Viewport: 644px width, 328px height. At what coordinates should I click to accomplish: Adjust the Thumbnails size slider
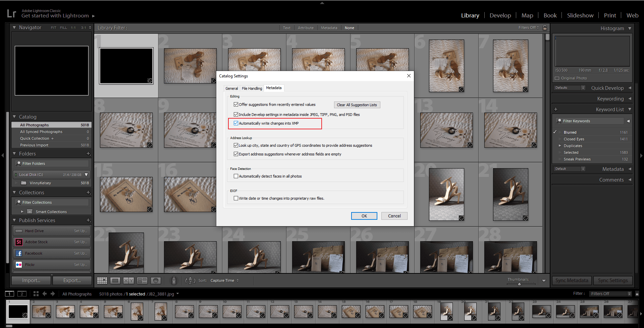tap(519, 284)
